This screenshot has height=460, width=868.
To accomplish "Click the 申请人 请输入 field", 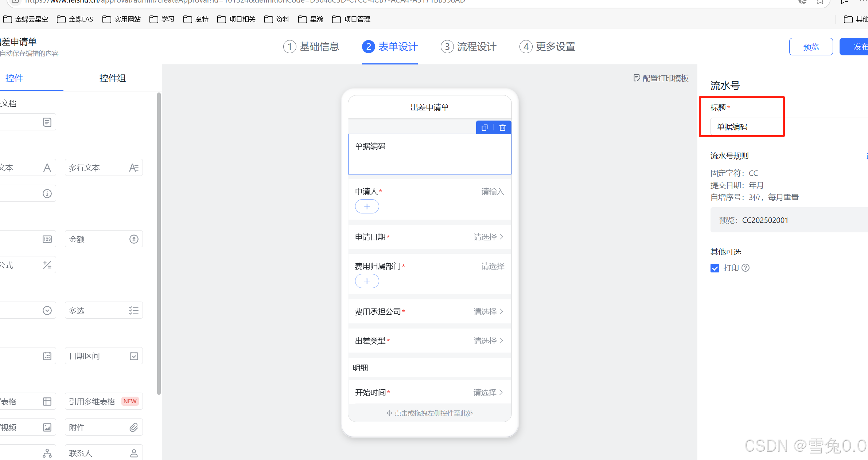I will pyautogui.click(x=493, y=191).
